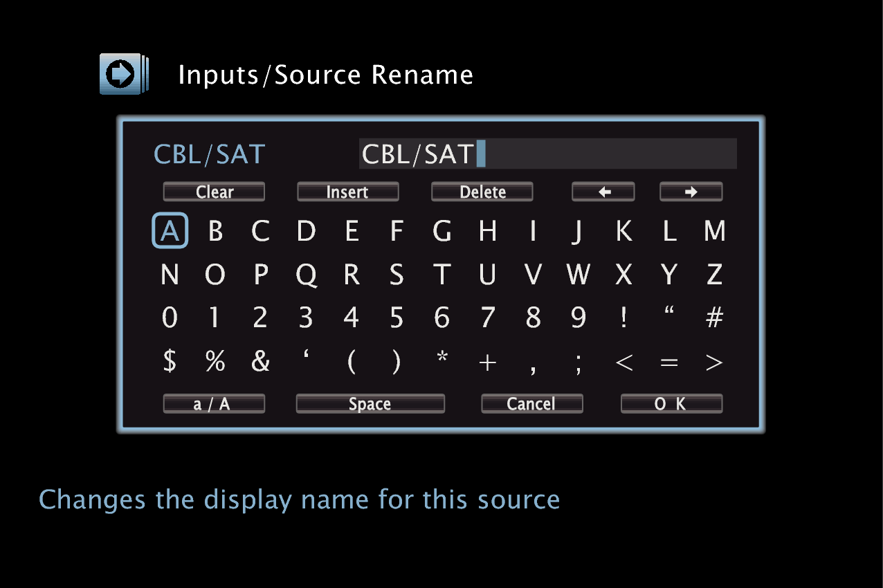Select the equals sign key
The image size is (883, 588).
tap(668, 362)
